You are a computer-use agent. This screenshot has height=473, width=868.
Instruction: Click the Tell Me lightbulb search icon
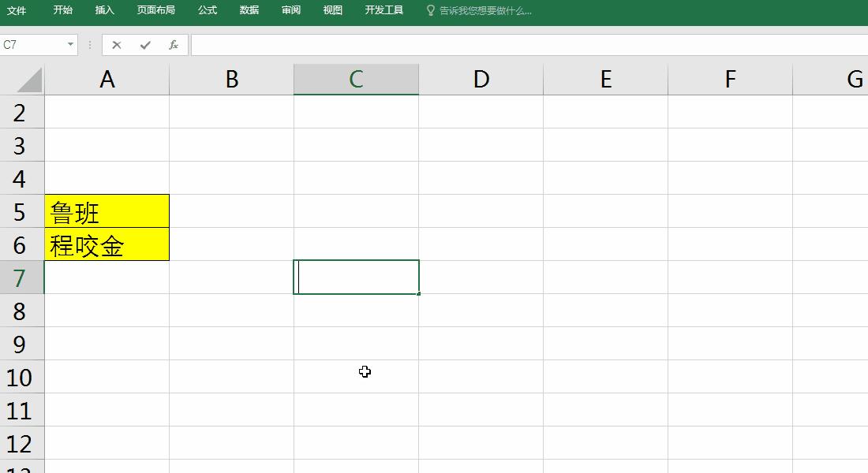click(430, 11)
